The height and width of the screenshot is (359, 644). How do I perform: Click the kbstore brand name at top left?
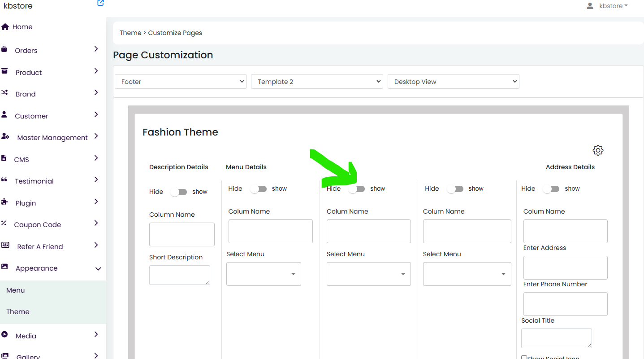pyautogui.click(x=18, y=6)
